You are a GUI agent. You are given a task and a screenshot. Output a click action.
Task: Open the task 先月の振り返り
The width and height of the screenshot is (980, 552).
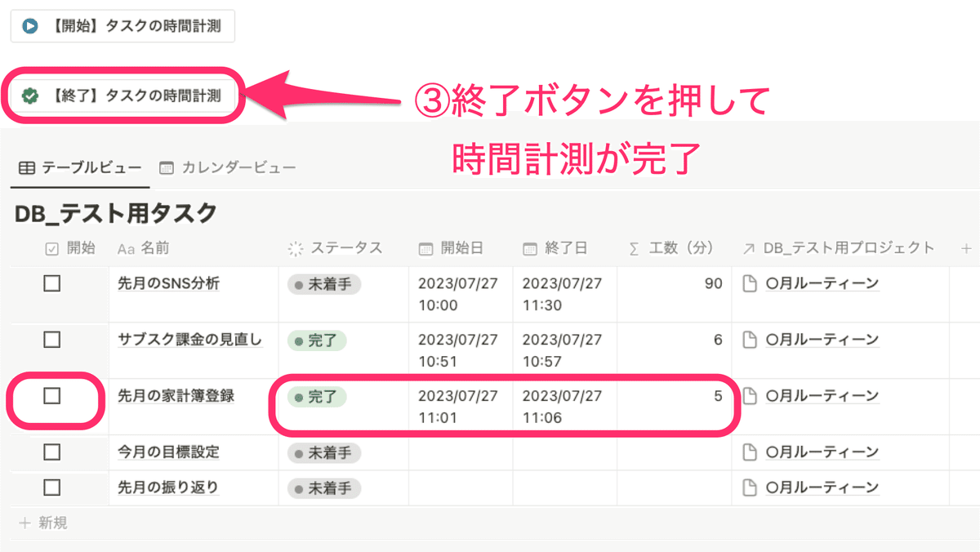(x=169, y=487)
